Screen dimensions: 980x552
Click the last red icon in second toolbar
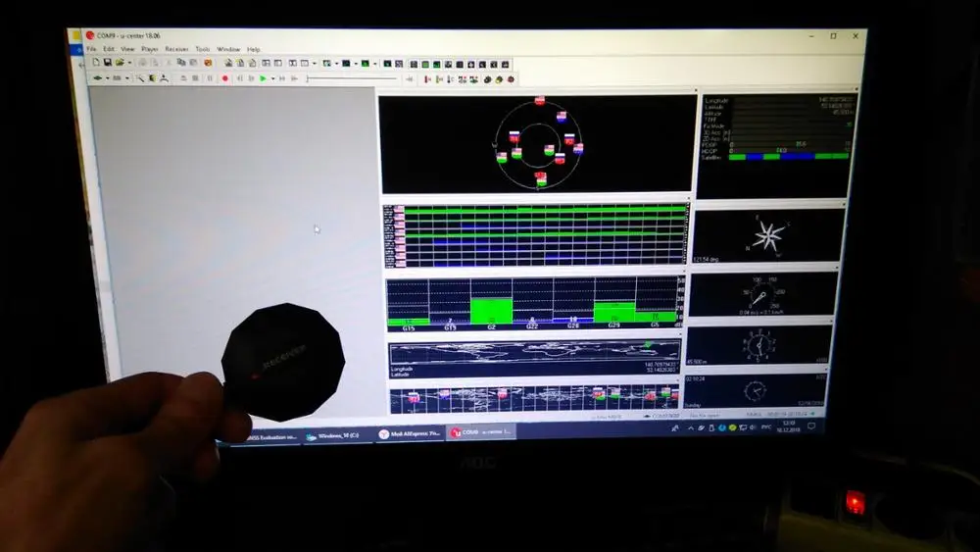511,78
